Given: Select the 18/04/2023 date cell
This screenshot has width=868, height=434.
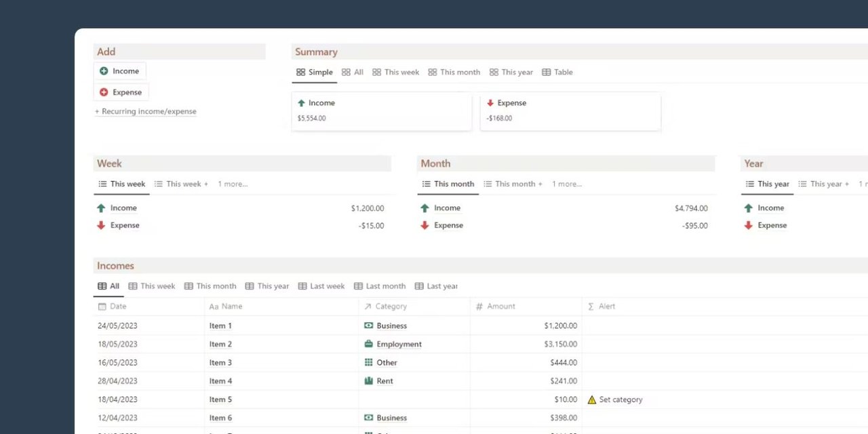Looking at the screenshot, I should [149, 399].
